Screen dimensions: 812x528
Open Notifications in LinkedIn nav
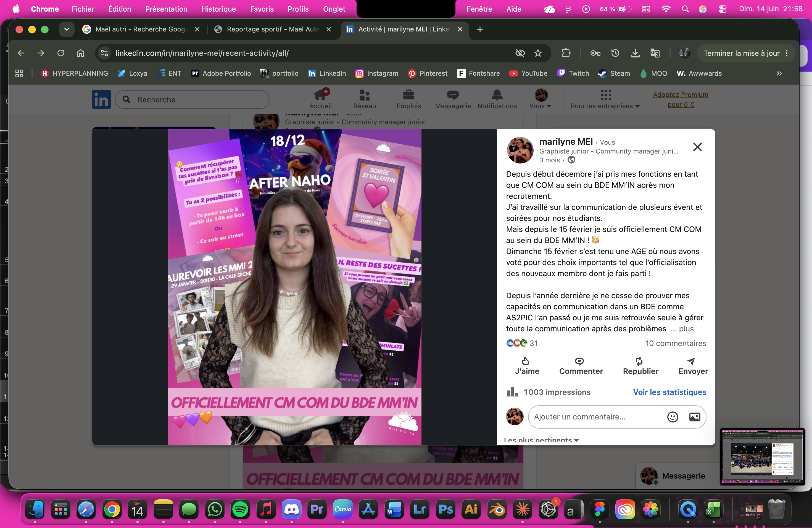coord(497,99)
